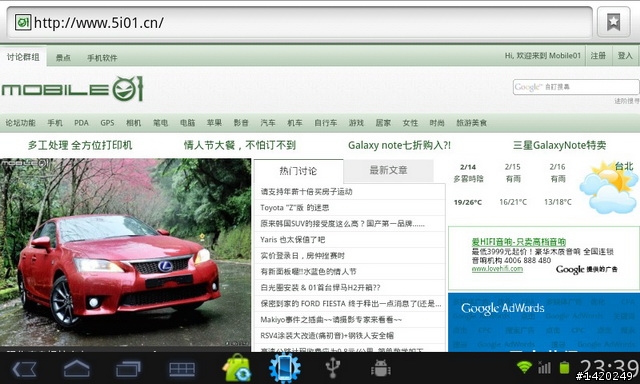Select the 讨论群组 top tab
The width and height of the screenshot is (640, 384).
23,57
